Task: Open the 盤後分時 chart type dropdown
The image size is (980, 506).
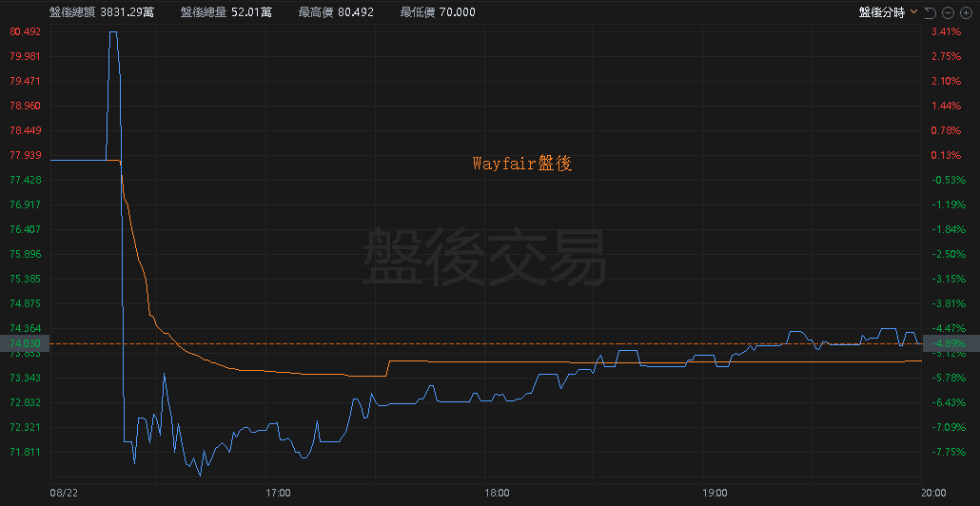Action: click(x=888, y=11)
